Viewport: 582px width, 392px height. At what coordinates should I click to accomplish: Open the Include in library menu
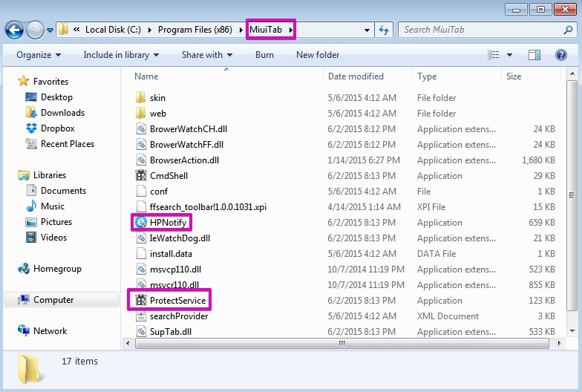[x=120, y=55]
